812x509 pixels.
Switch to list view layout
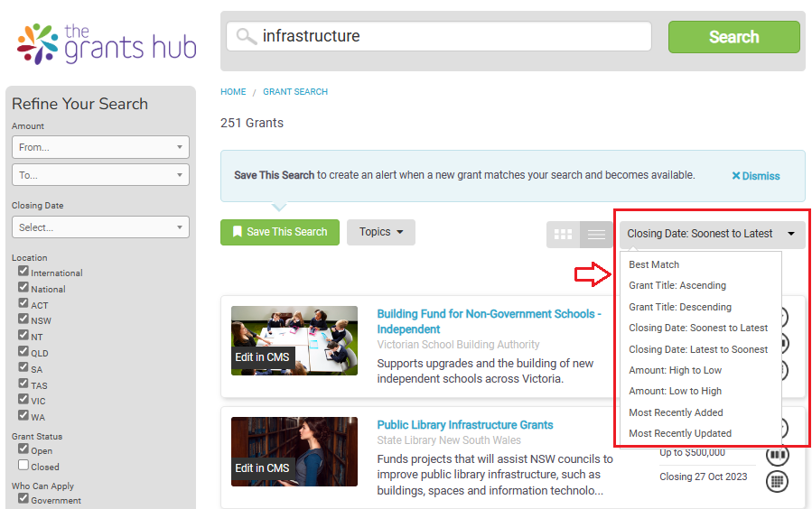pos(596,234)
